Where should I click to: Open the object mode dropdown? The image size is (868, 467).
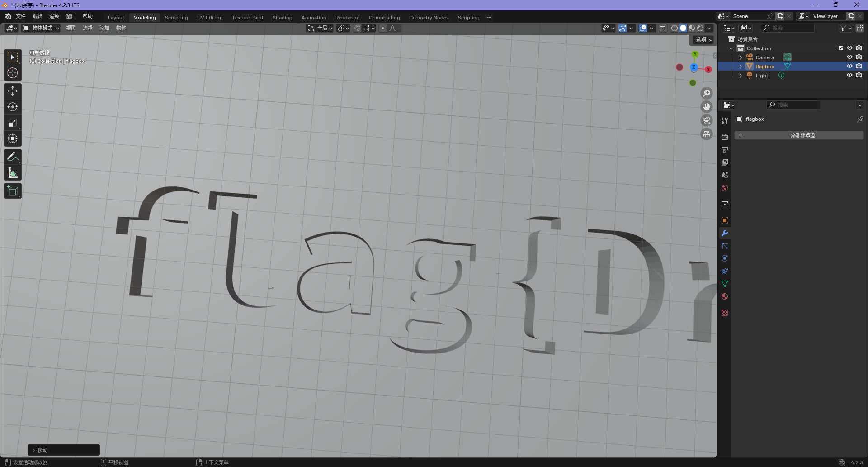pyautogui.click(x=41, y=28)
